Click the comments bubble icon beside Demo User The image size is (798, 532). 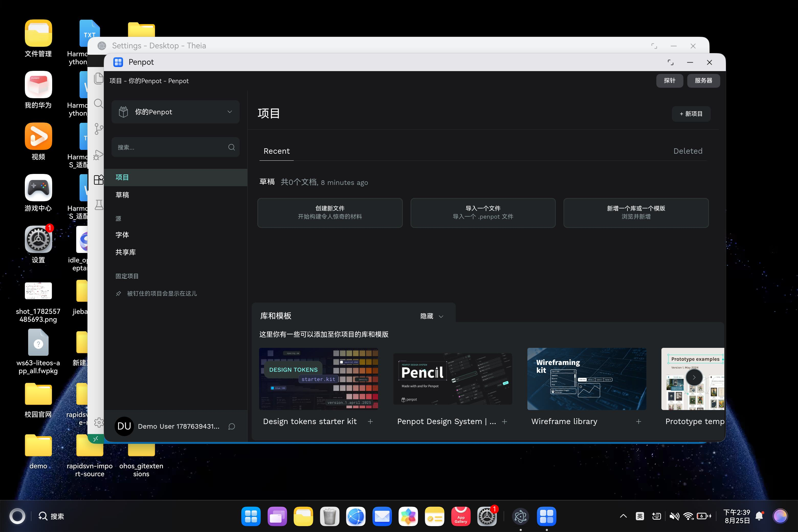pyautogui.click(x=232, y=426)
